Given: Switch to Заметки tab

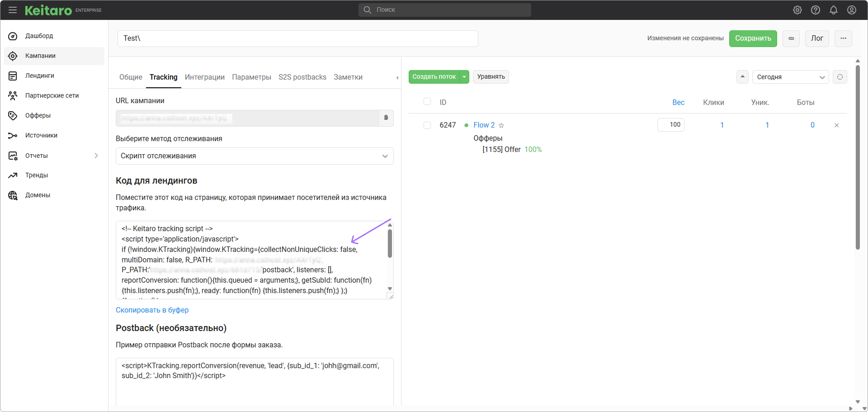Looking at the screenshot, I should pos(348,77).
